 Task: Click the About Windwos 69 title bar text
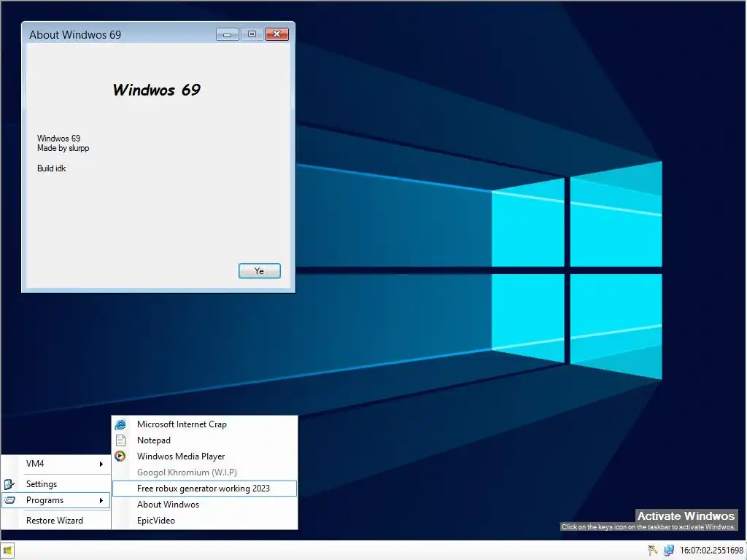pyautogui.click(x=75, y=35)
